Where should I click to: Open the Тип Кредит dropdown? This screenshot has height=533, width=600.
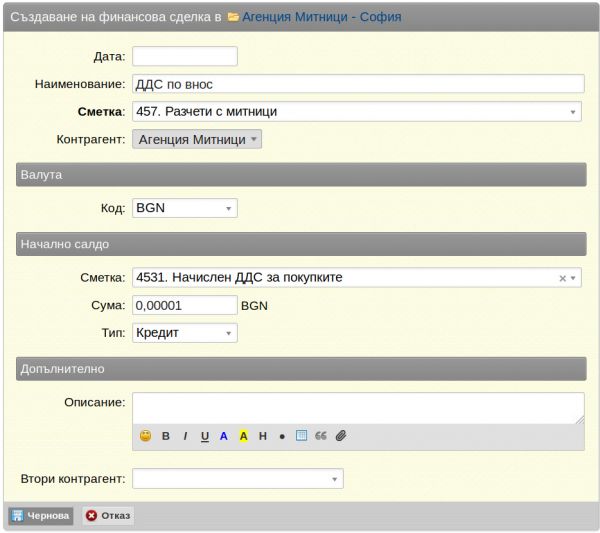[x=185, y=333]
